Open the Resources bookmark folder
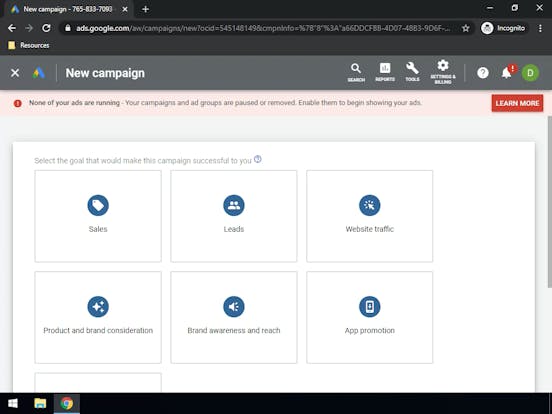Viewport: 552px width, 414px height. point(29,45)
